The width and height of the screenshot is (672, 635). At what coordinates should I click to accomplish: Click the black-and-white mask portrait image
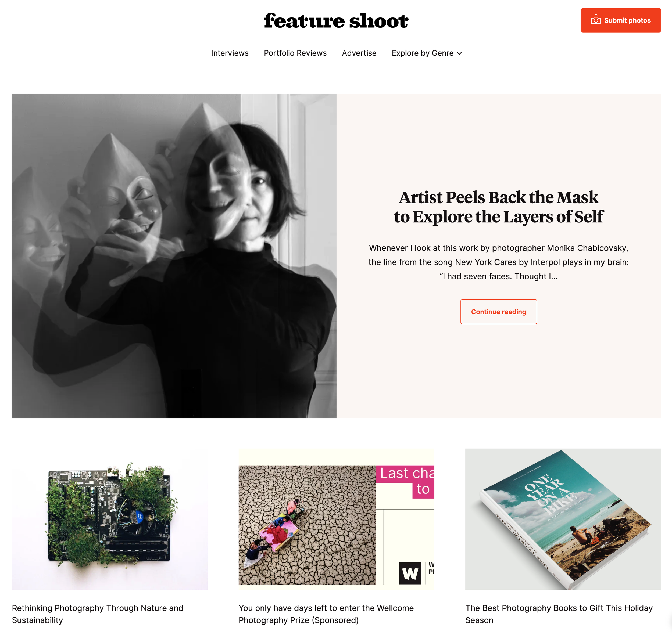pos(174,256)
